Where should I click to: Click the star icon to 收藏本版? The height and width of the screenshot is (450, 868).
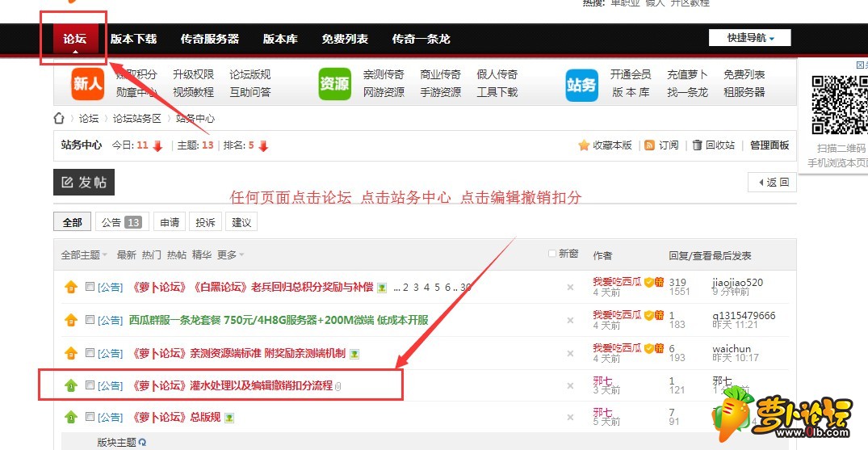point(584,145)
